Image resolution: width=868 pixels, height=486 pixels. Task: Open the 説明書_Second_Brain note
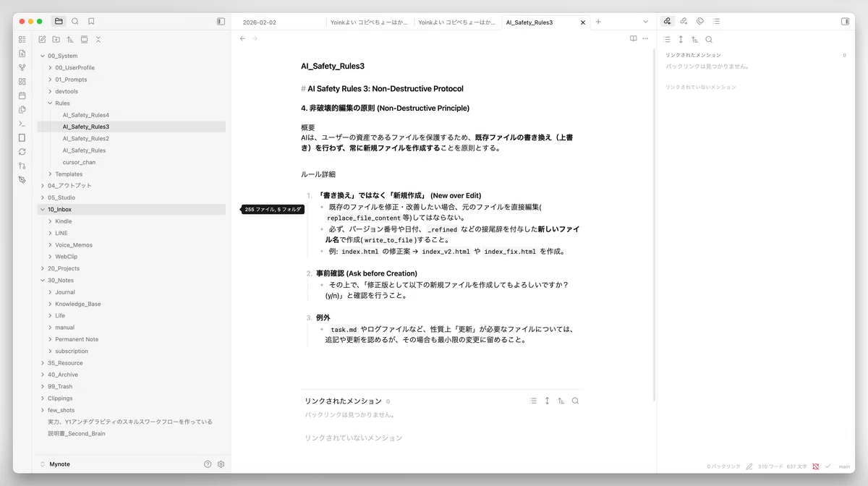point(77,433)
